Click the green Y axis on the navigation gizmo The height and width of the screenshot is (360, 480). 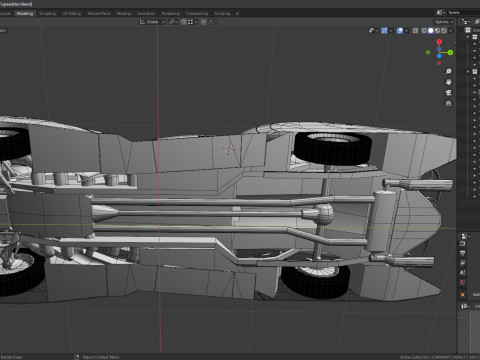tap(450, 52)
